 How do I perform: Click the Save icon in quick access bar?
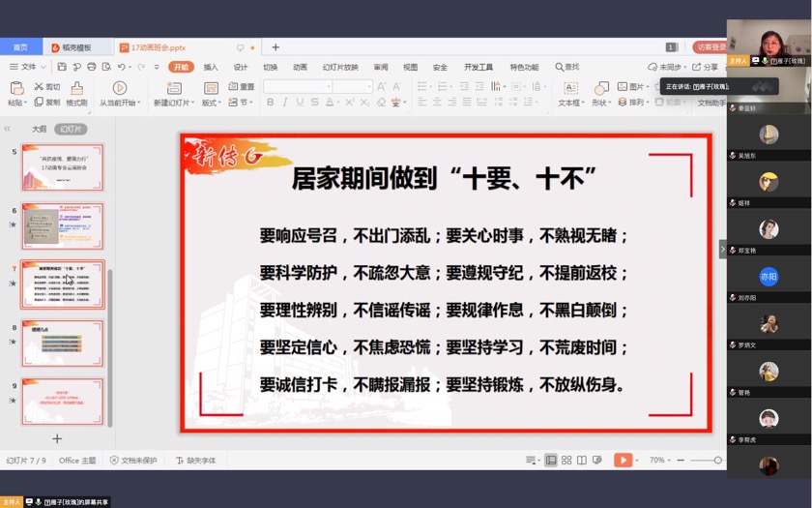click(x=62, y=67)
